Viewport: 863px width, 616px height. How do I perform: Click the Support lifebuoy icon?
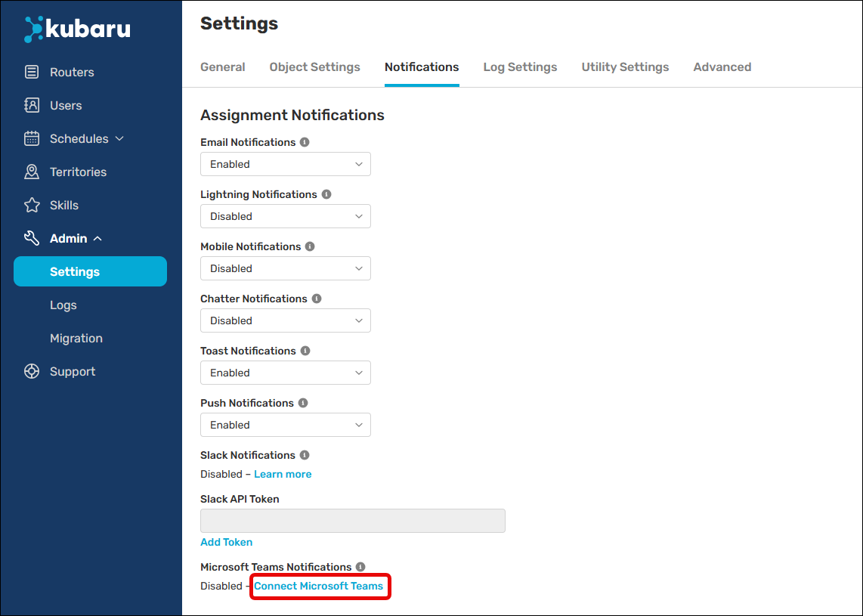coord(32,372)
